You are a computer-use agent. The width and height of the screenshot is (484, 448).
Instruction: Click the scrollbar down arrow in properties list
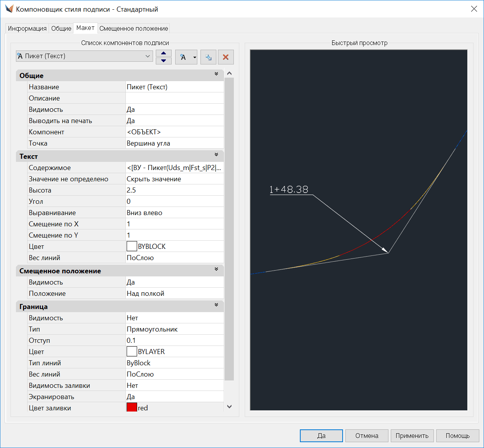tap(229, 406)
